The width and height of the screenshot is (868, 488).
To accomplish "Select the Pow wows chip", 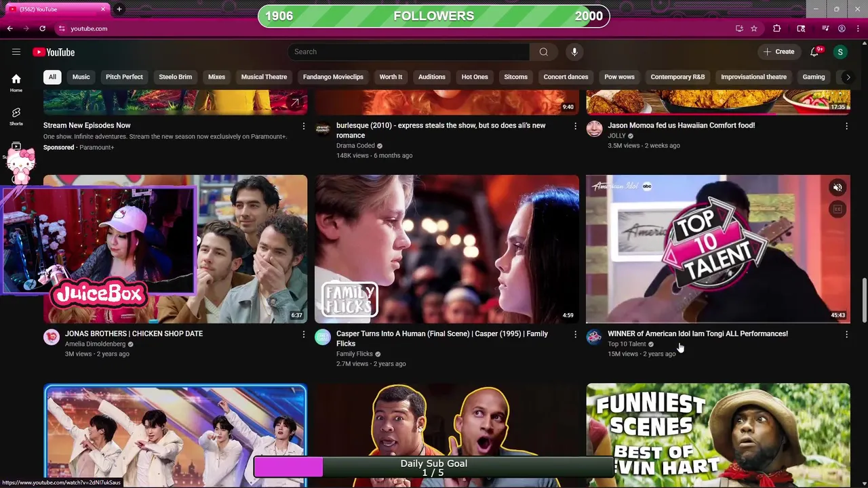I will click(619, 77).
